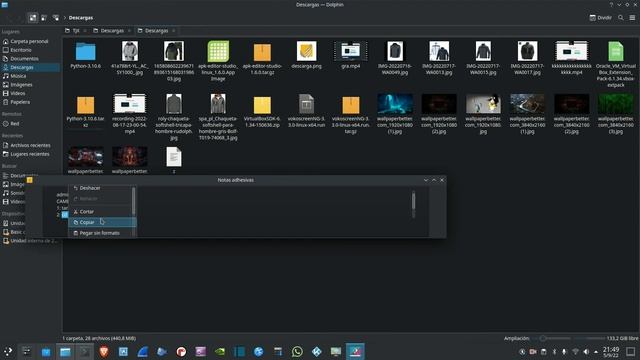Click the show desktop button
640x360 pixels.
pyautogui.click(x=631, y=351)
